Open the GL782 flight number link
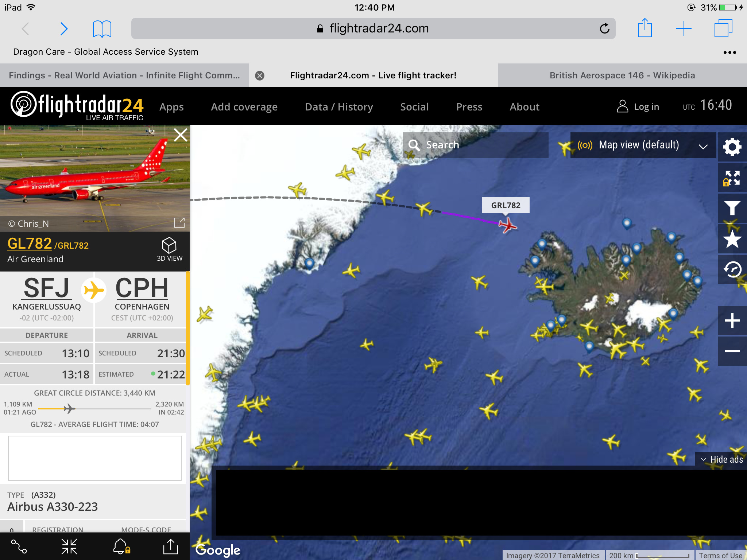This screenshot has height=560, width=747. [x=30, y=244]
